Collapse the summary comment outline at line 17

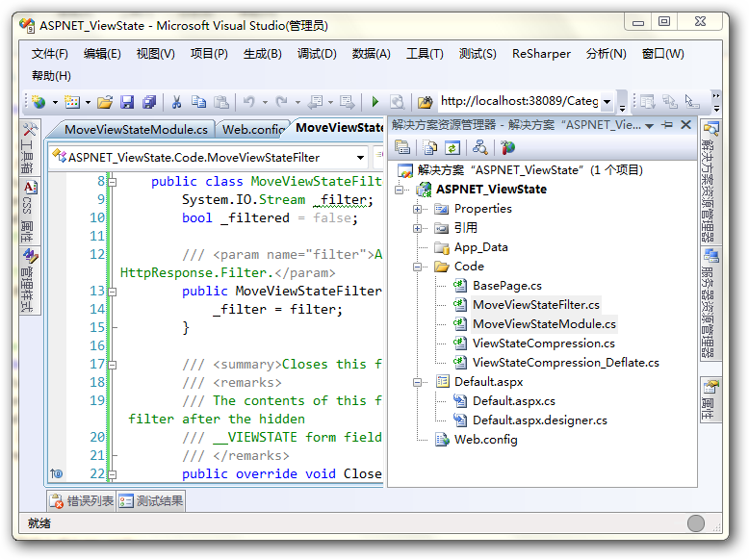113,366
